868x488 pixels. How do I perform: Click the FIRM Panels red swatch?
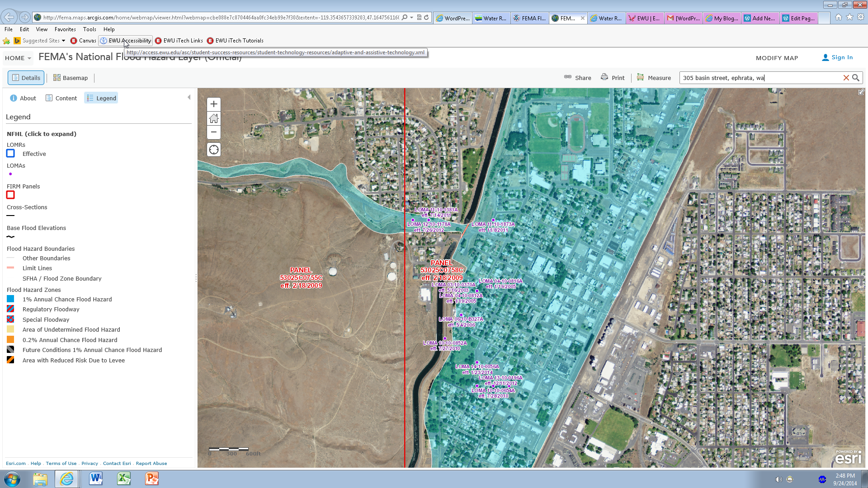pyautogui.click(x=10, y=195)
